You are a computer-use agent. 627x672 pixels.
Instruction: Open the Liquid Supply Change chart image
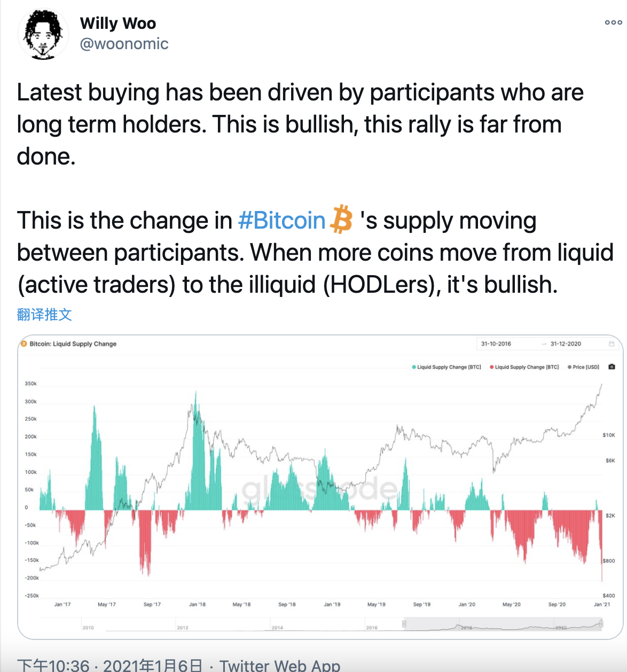tap(320, 487)
